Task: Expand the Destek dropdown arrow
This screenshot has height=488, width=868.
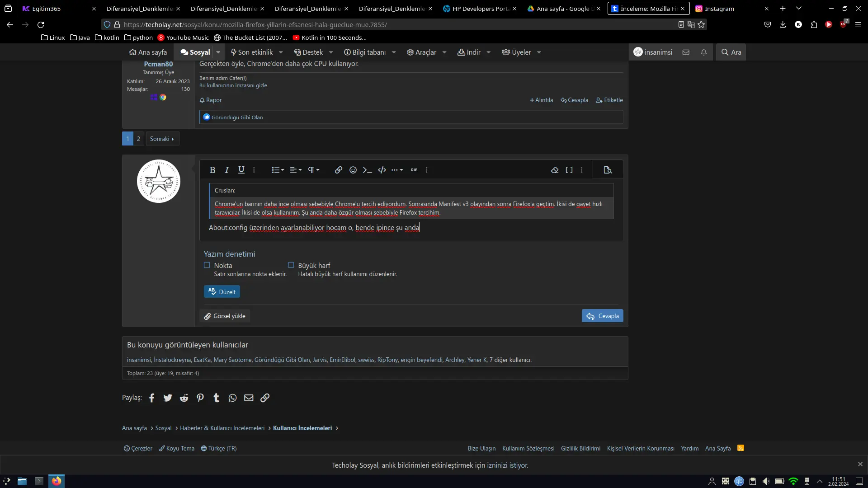Action: 331,52
